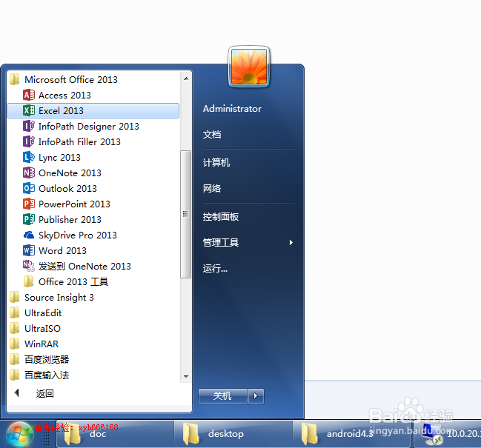Click the program list scroll-up arrow
The image size is (481, 448).
(x=186, y=78)
